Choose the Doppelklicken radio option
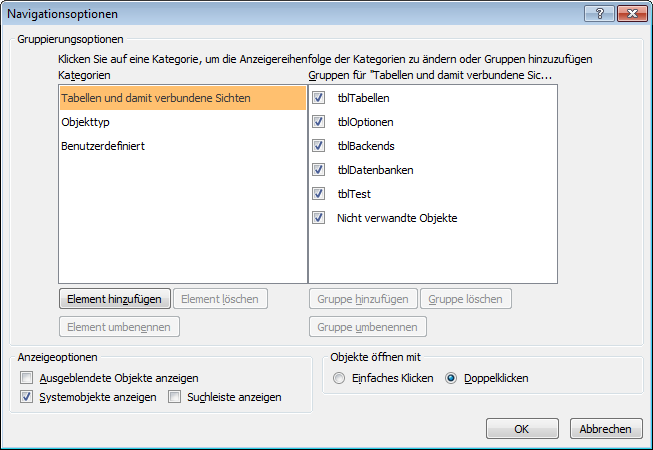This screenshot has height=450, width=653. click(451, 378)
